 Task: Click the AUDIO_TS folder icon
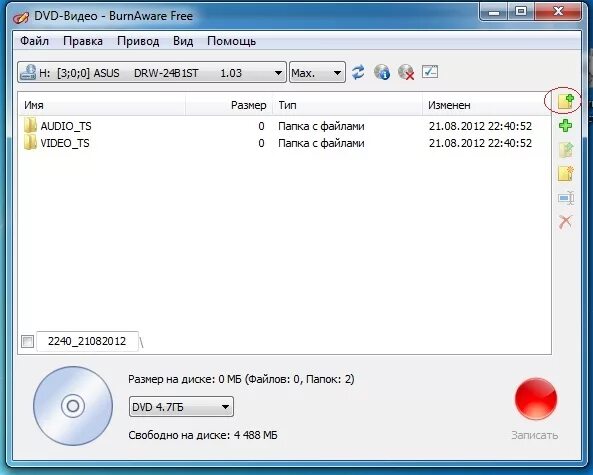[30, 126]
